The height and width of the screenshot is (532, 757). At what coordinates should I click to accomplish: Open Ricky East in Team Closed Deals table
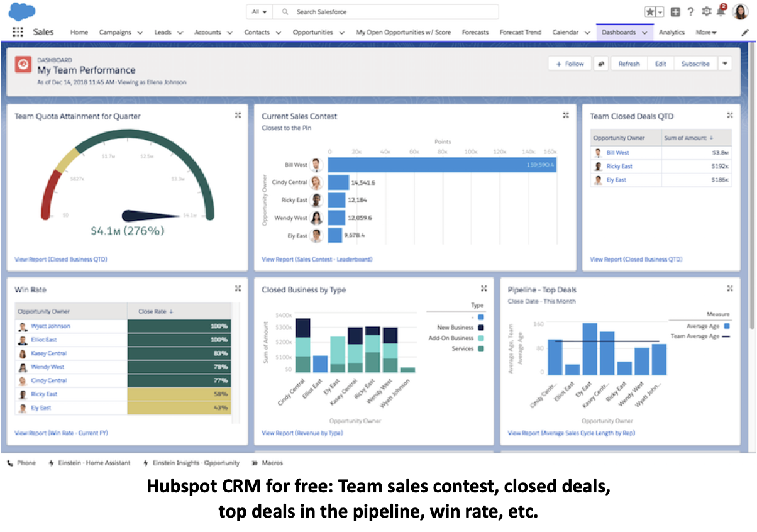[619, 167]
